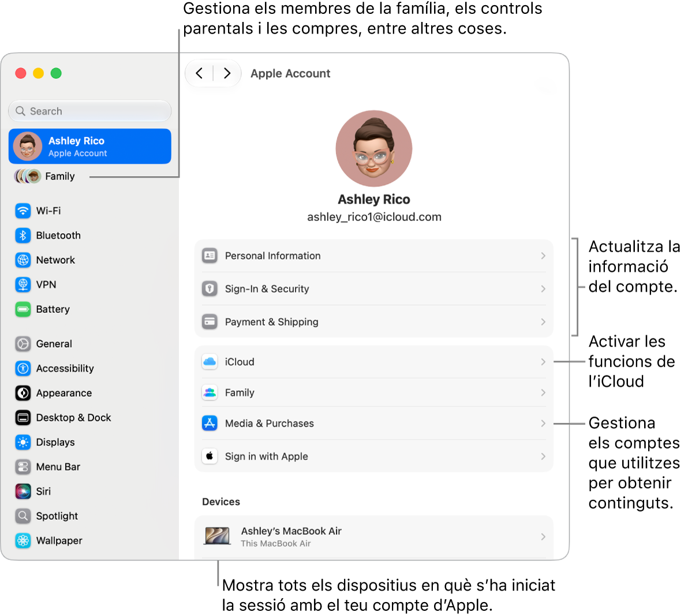Viewport: 688px width, 616px height.
Task: Open Network settings label
Action: point(55,260)
